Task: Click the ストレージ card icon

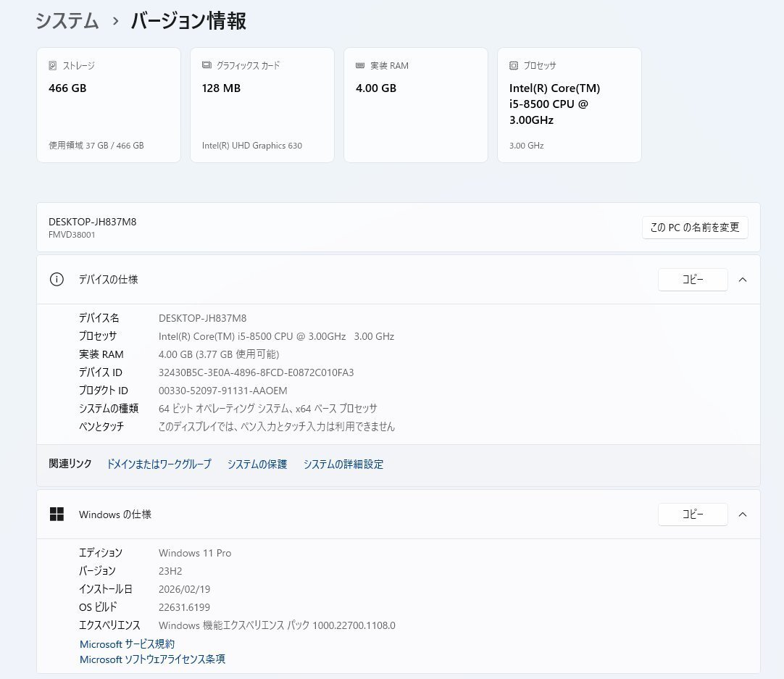Action: coord(51,65)
